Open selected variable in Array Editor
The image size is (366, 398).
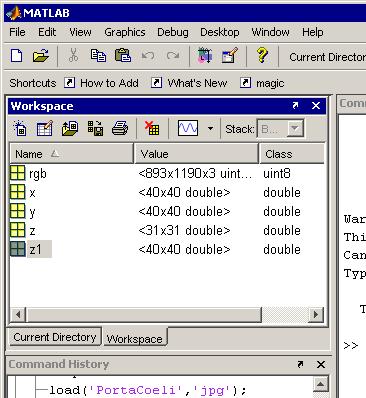(45, 128)
